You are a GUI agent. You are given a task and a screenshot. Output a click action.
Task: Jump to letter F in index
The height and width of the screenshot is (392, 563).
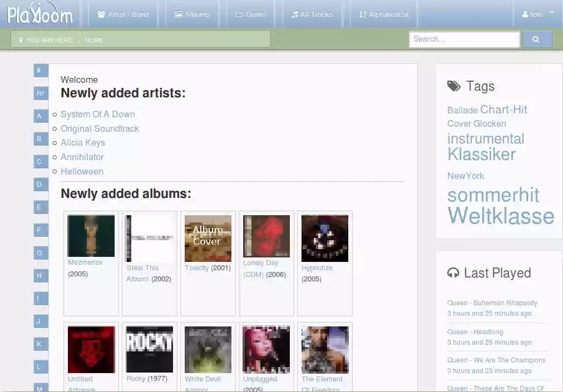click(41, 230)
